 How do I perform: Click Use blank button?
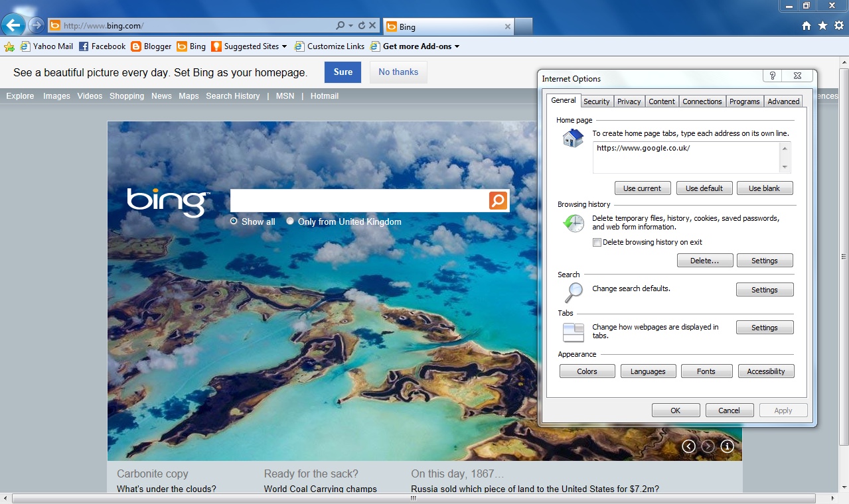tap(765, 188)
